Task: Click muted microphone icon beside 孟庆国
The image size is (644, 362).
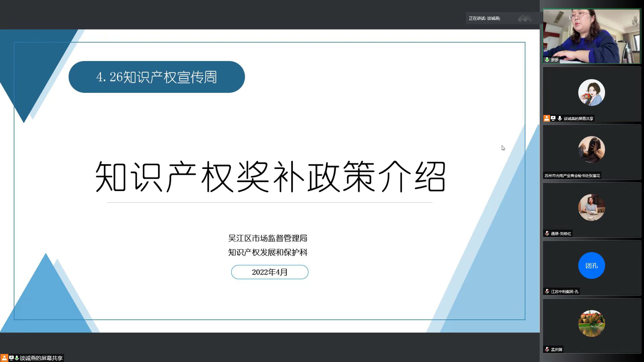Action: 547,350
